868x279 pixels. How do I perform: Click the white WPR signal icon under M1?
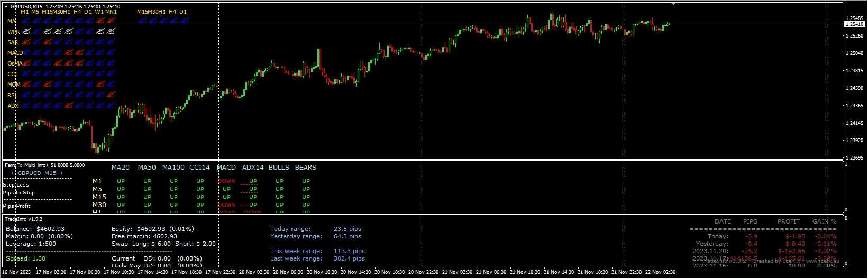click(x=26, y=31)
